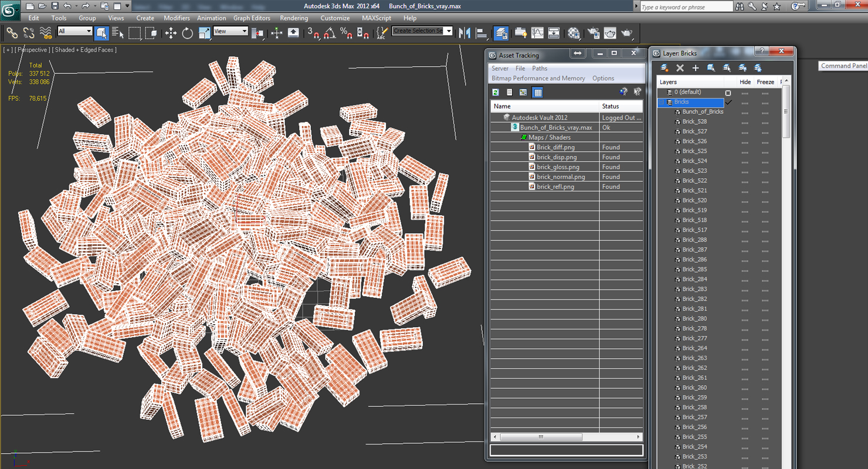Activate the Select Object tool
Screen dimensions: 868x469
pyautogui.click(x=101, y=33)
